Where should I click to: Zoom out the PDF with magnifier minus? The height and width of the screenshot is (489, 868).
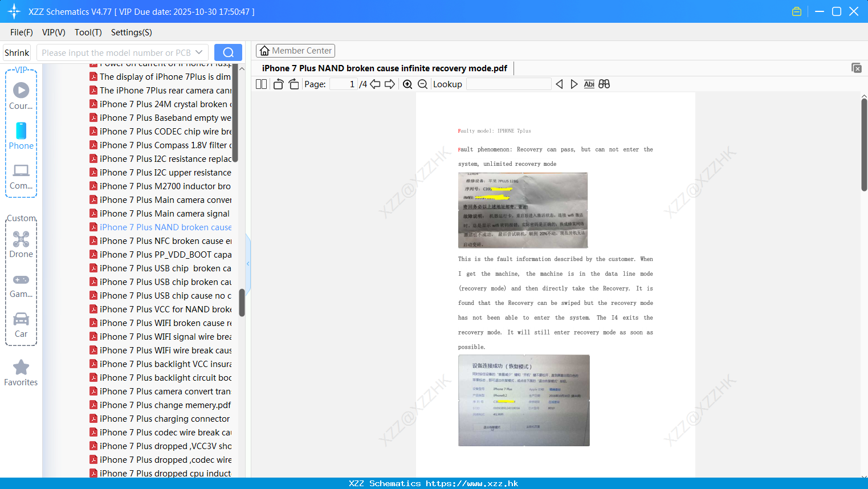point(422,84)
